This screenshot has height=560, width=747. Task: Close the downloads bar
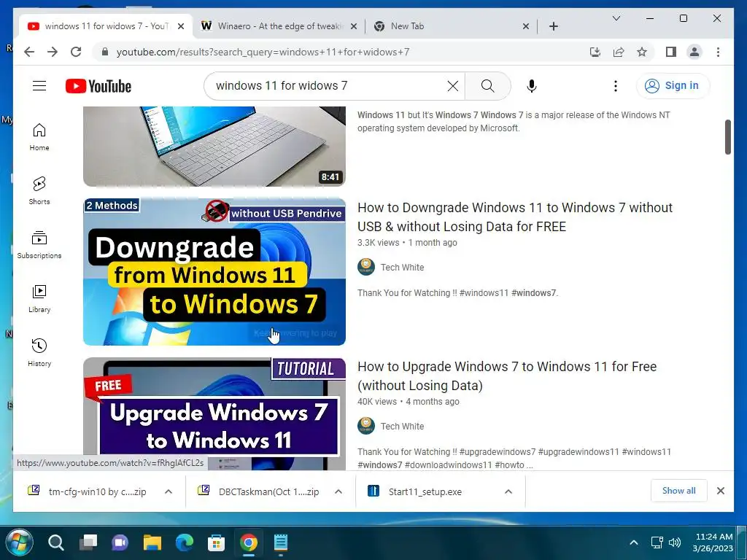click(720, 491)
